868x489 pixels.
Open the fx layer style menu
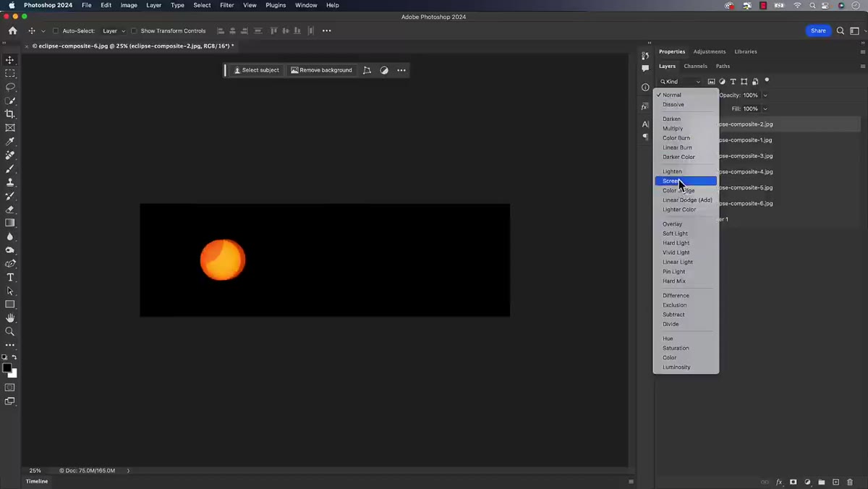779,482
